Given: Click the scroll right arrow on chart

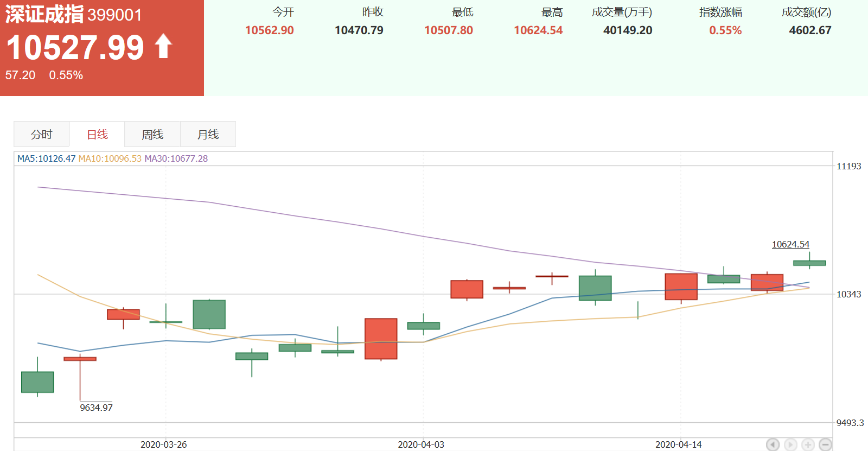Looking at the screenshot, I should pyautogui.click(x=790, y=444).
